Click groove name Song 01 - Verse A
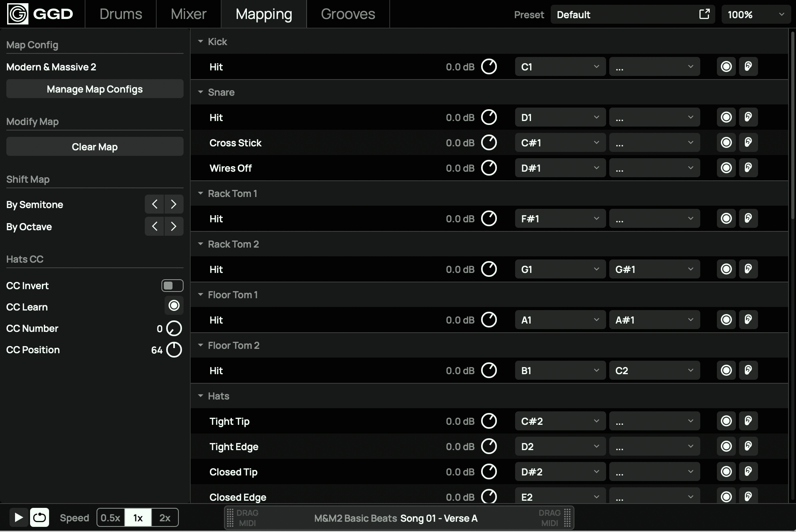The image size is (796, 532). (x=439, y=518)
